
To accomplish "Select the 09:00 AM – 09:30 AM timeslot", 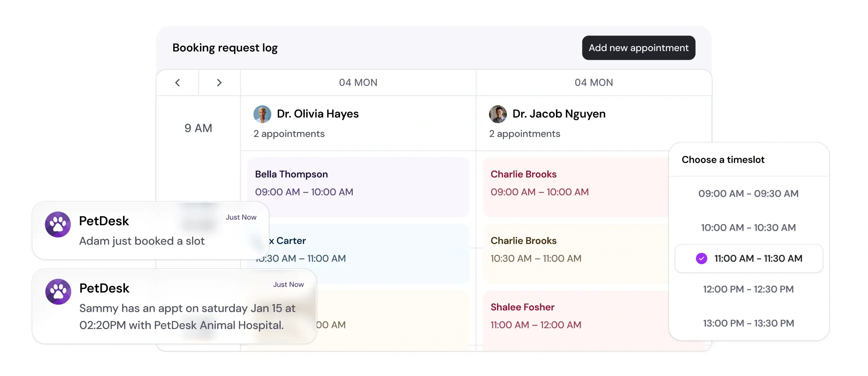I will click(x=748, y=194).
